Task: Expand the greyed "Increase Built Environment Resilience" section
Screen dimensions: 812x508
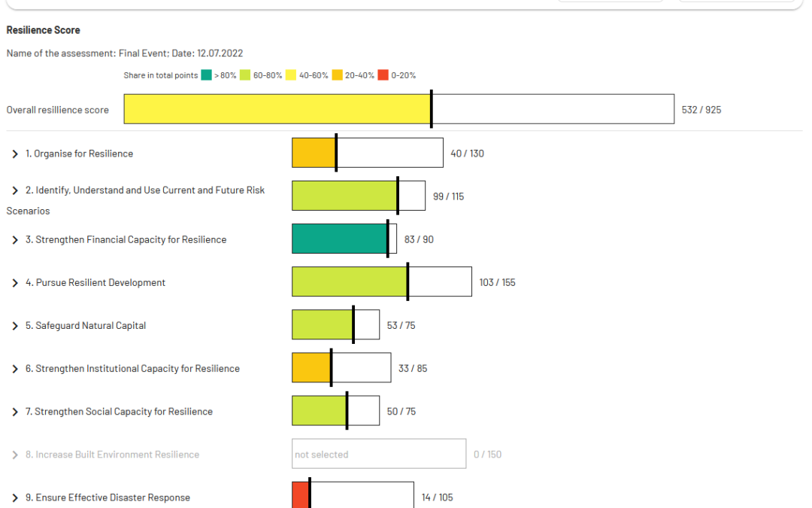Action: (x=14, y=454)
